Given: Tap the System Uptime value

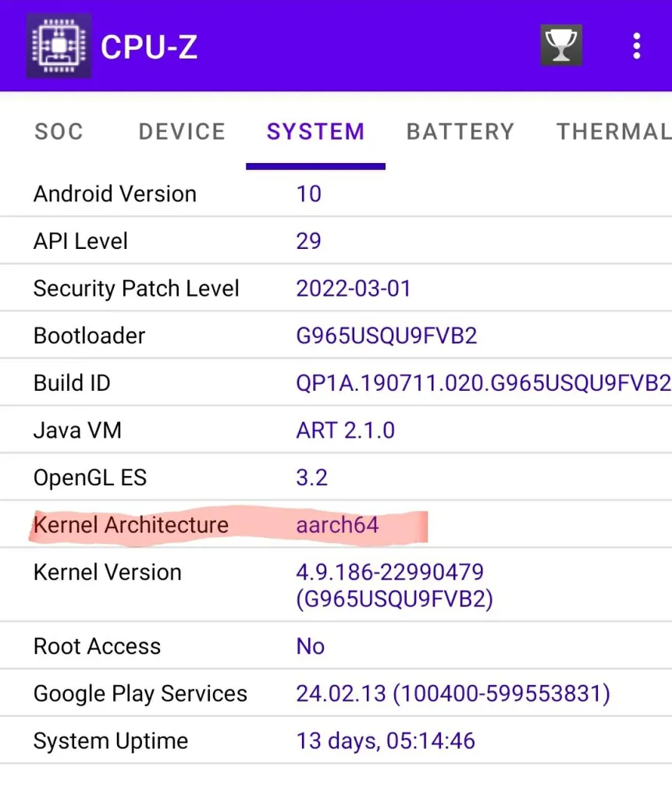Looking at the screenshot, I should tap(386, 740).
